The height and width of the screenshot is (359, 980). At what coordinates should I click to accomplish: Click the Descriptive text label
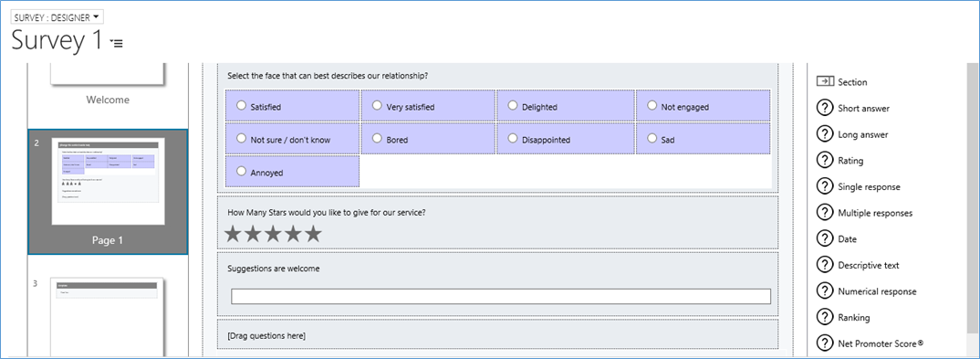click(869, 266)
